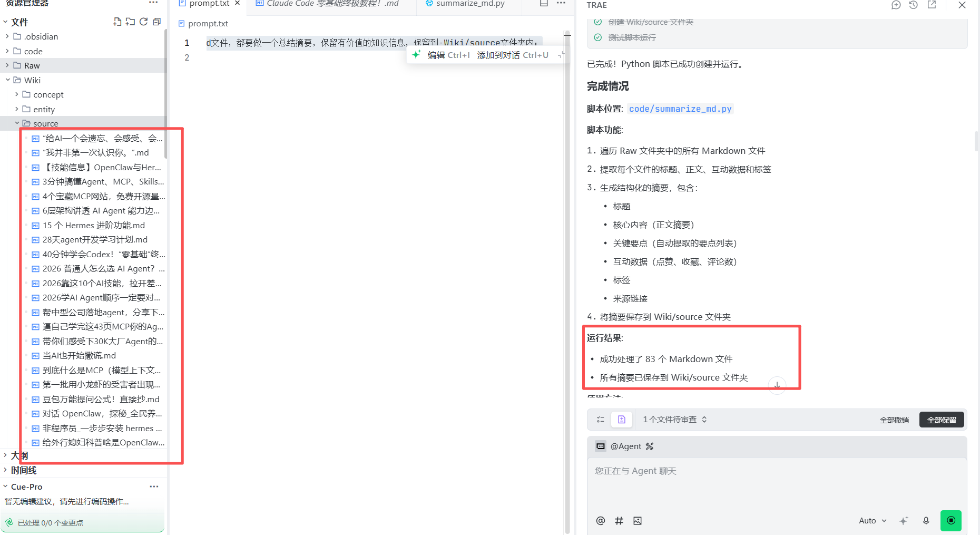Viewport: 980px width, 535px height.
Task: Open 3分钟搞懂Agent、MCP、Skills file
Action: [x=103, y=181]
